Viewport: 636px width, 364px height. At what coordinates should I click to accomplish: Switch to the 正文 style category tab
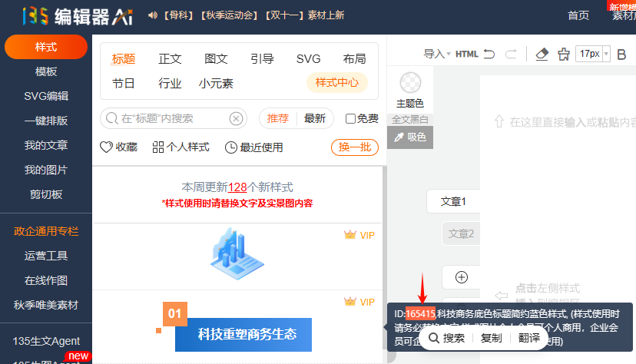coord(170,59)
